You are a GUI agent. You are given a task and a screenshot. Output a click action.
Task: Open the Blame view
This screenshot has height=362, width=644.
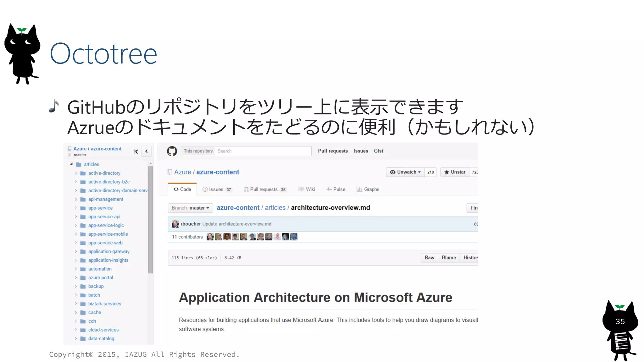coord(449,258)
